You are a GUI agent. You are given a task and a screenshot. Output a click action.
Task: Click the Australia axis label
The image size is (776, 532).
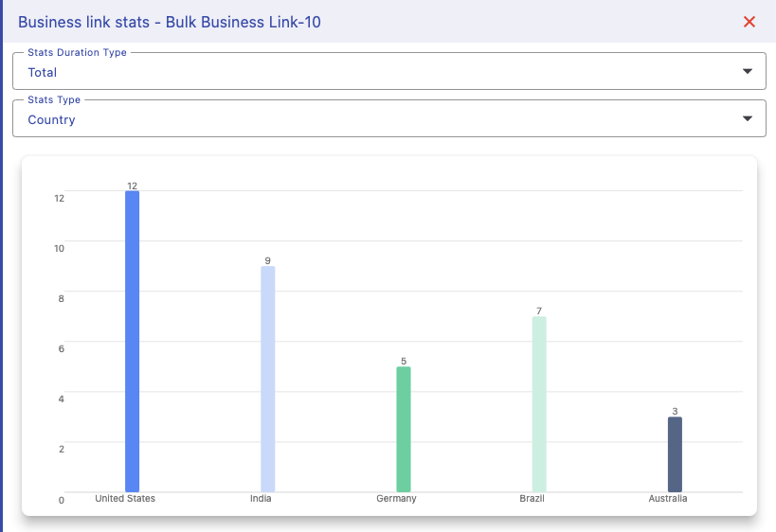[667, 498]
